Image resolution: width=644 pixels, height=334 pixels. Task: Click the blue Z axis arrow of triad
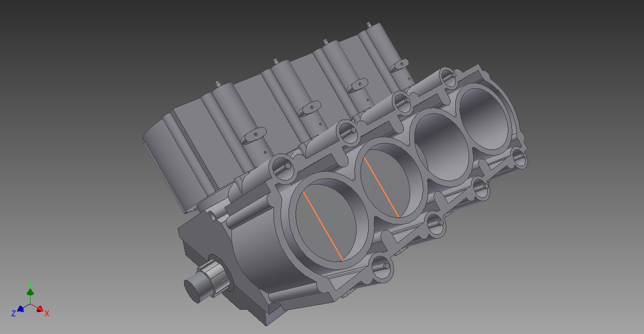(21, 309)
